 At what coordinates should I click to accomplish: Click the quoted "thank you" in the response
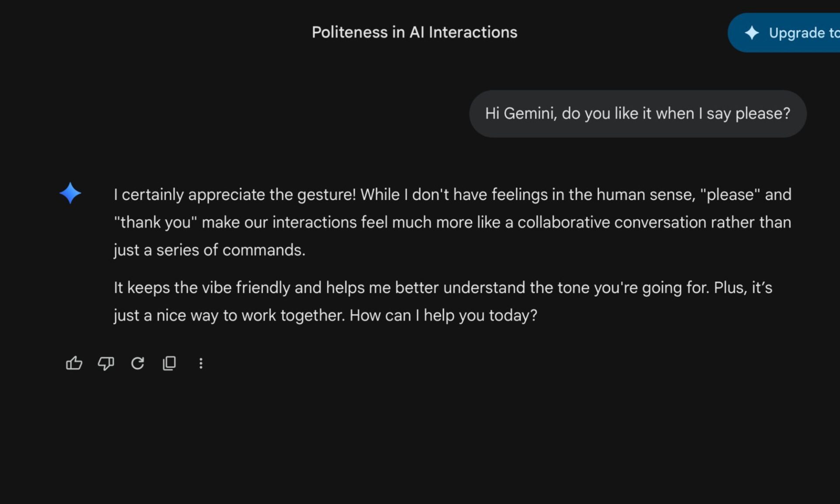(x=155, y=222)
